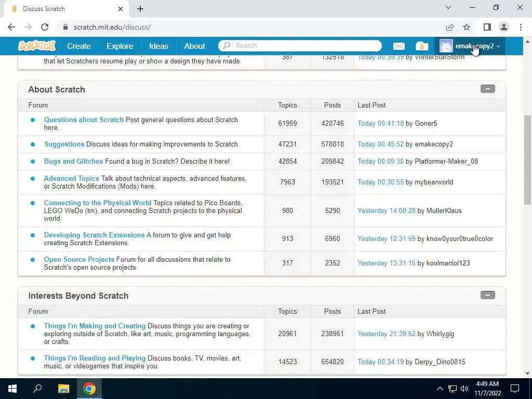Reload the page with refresh icon
The height and width of the screenshot is (399, 532).
pyautogui.click(x=45, y=27)
